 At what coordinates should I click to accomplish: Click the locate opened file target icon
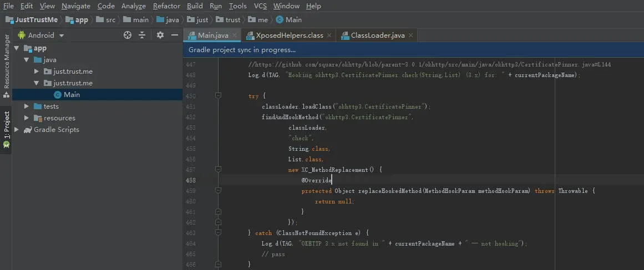pos(128,35)
